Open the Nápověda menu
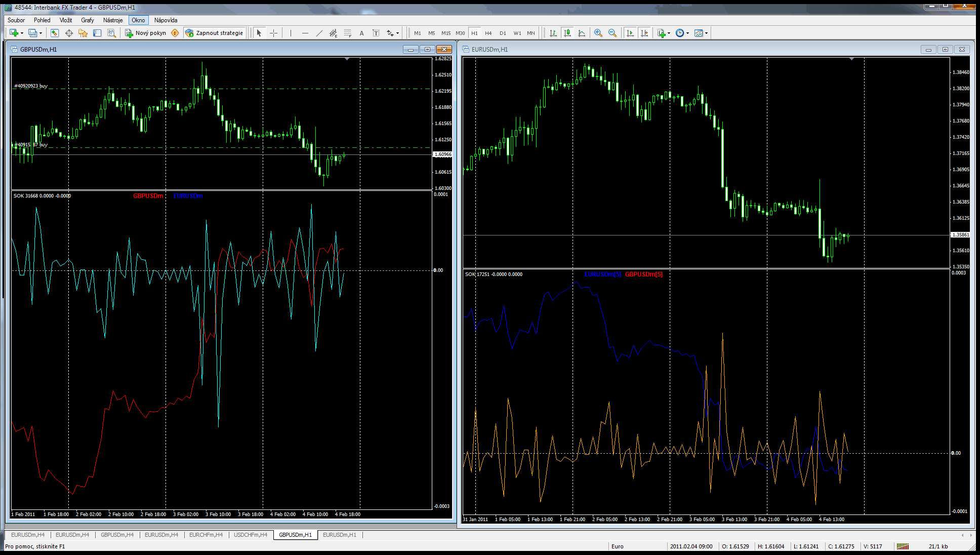This screenshot has width=980, height=555. [x=166, y=20]
